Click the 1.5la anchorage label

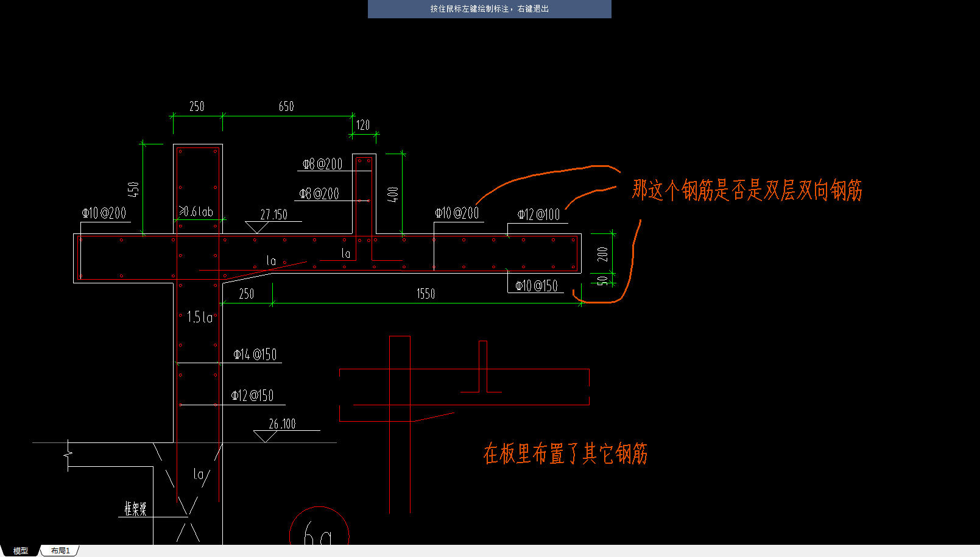tap(200, 317)
